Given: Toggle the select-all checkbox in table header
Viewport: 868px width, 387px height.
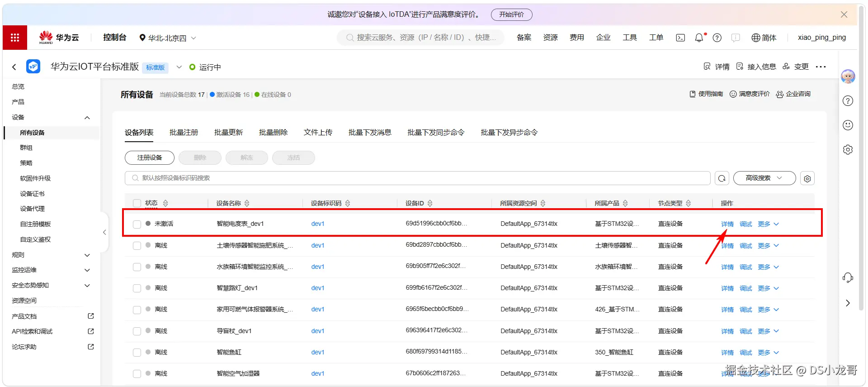Looking at the screenshot, I should click(137, 203).
